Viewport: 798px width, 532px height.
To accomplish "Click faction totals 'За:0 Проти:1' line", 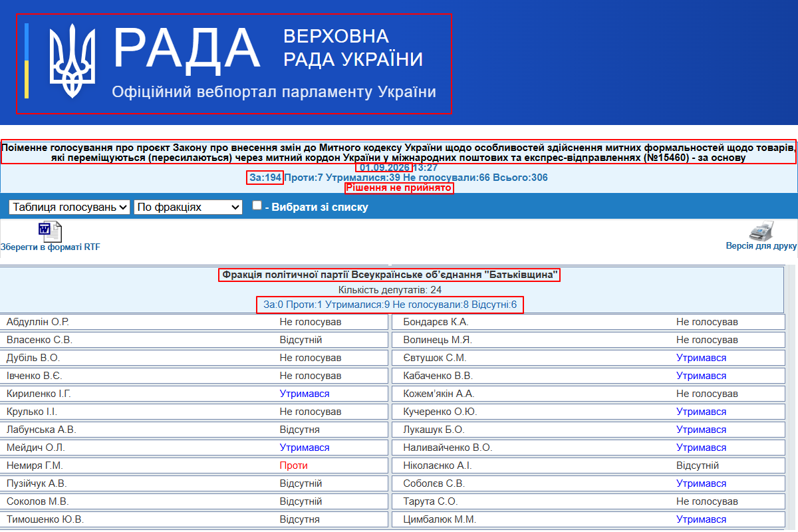I will point(390,305).
